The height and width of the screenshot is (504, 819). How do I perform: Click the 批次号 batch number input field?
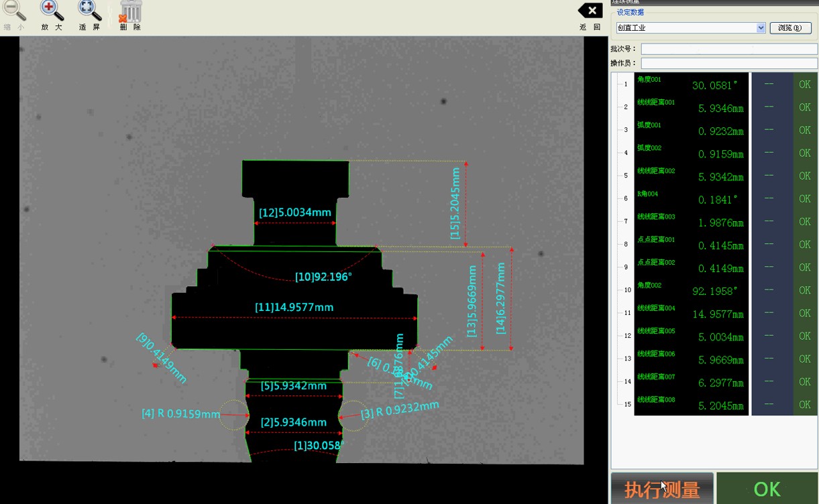click(728, 49)
